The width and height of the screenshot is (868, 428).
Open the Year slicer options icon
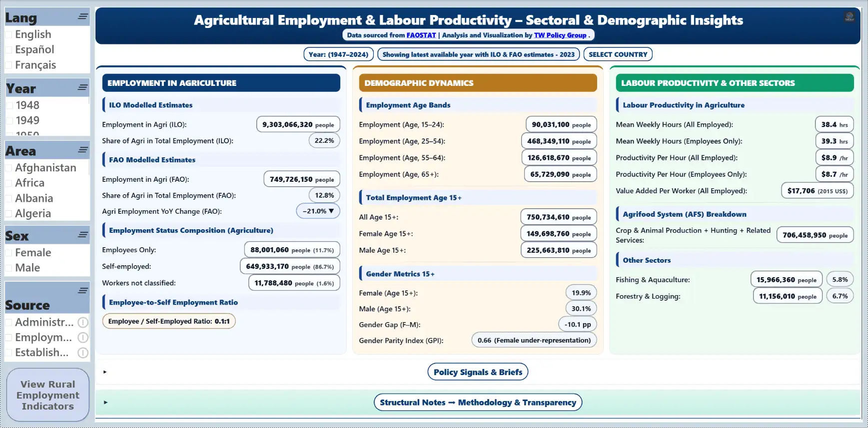click(x=82, y=87)
